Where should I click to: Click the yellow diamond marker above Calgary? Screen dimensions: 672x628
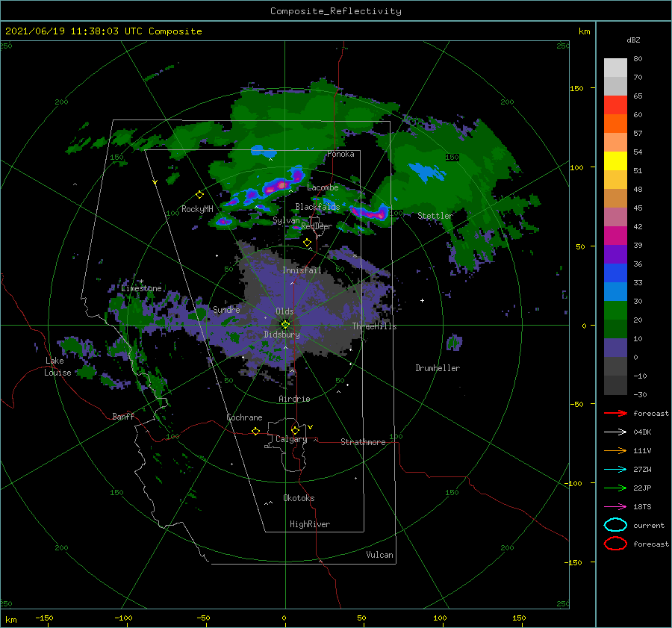pyautogui.click(x=295, y=430)
